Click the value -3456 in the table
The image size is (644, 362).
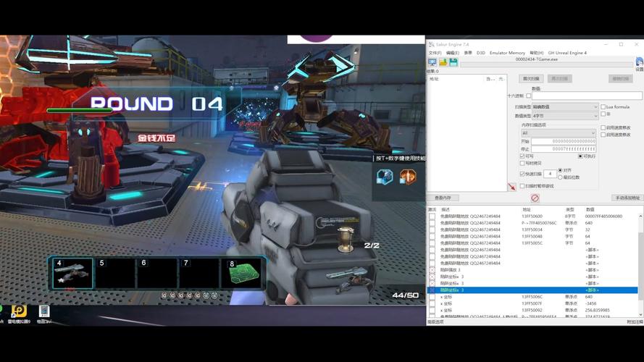click(x=590, y=304)
